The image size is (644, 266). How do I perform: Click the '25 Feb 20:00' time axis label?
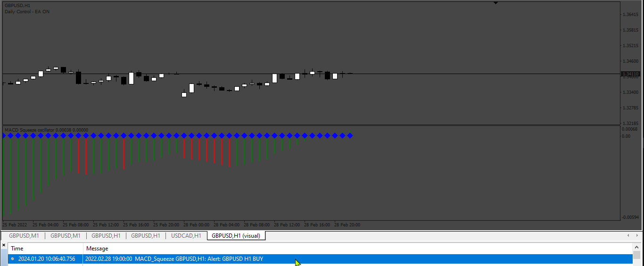tap(166, 225)
